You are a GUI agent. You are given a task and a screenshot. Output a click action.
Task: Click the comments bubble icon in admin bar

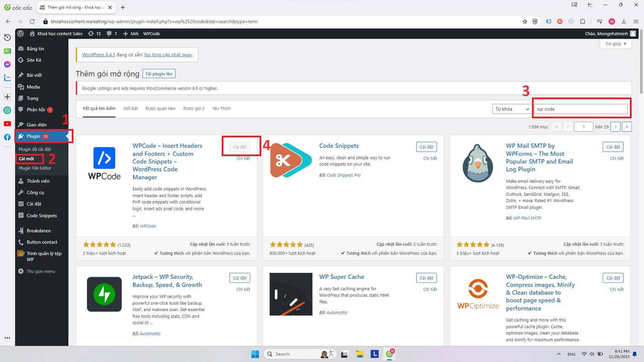point(112,34)
